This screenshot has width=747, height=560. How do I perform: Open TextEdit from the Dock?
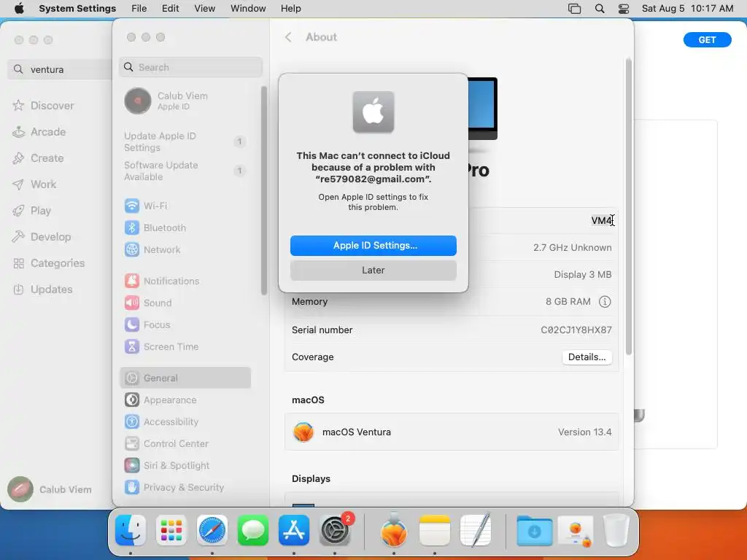[476, 530]
